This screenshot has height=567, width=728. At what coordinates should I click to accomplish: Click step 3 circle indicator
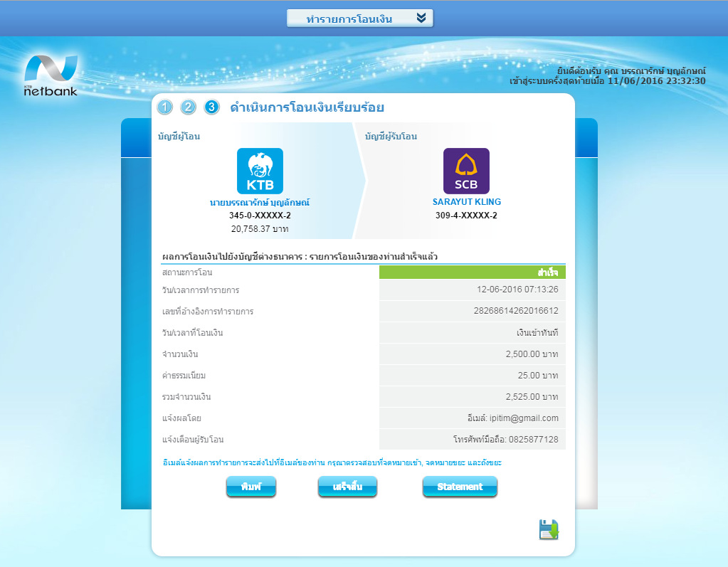click(x=212, y=107)
